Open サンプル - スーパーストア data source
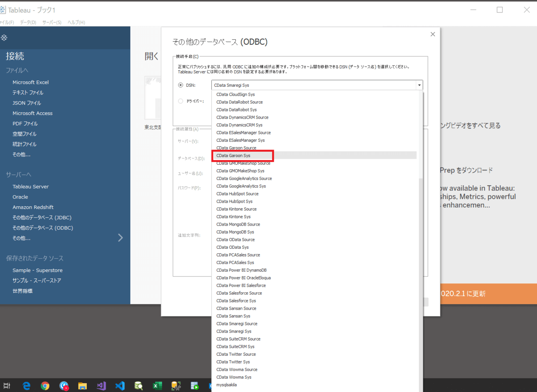Screen dimensions: 537x392 pos(37,281)
